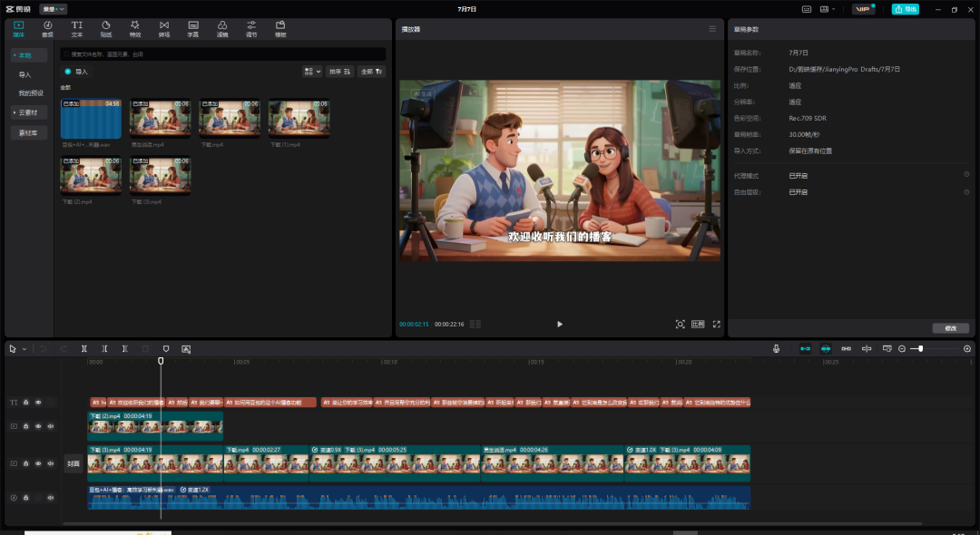Open the 滤镜 (Filters) panel

222,28
